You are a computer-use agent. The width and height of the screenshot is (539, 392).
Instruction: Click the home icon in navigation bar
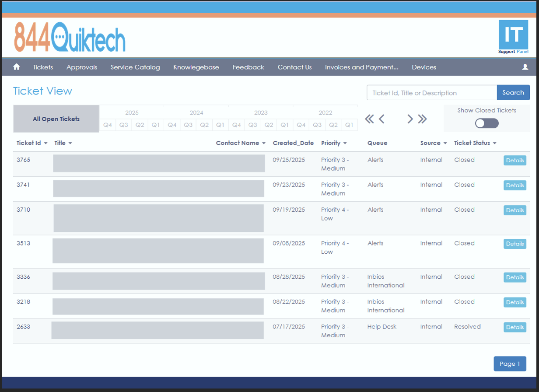pyautogui.click(x=17, y=67)
